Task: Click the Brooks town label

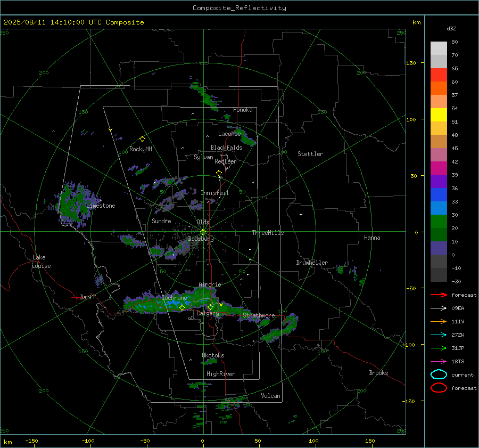Action: click(378, 373)
